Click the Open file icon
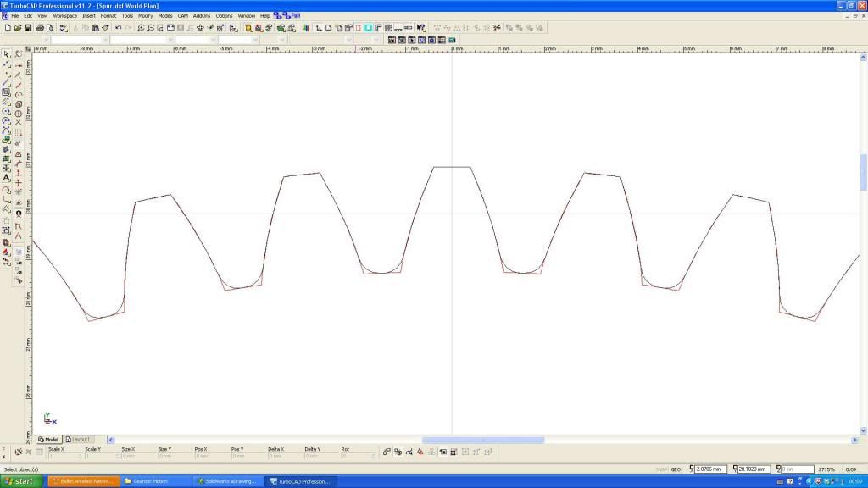The image size is (868, 488). pyautogui.click(x=18, y=28)
